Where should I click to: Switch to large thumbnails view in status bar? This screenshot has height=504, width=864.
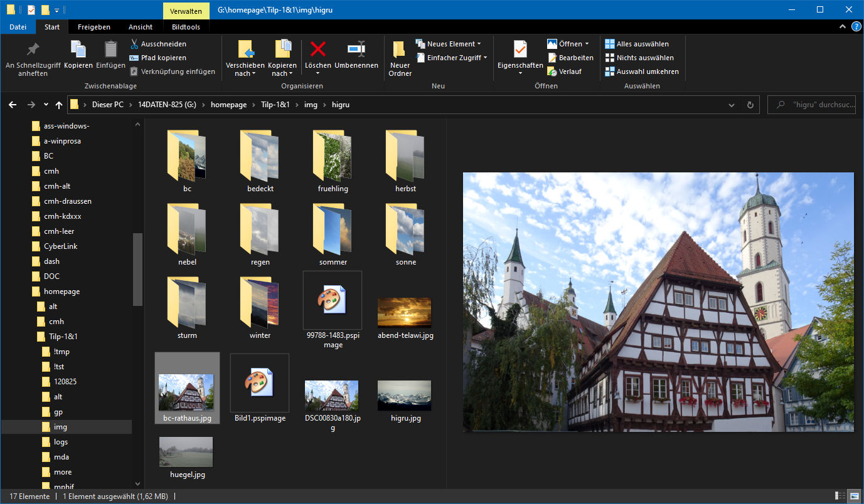853,496
